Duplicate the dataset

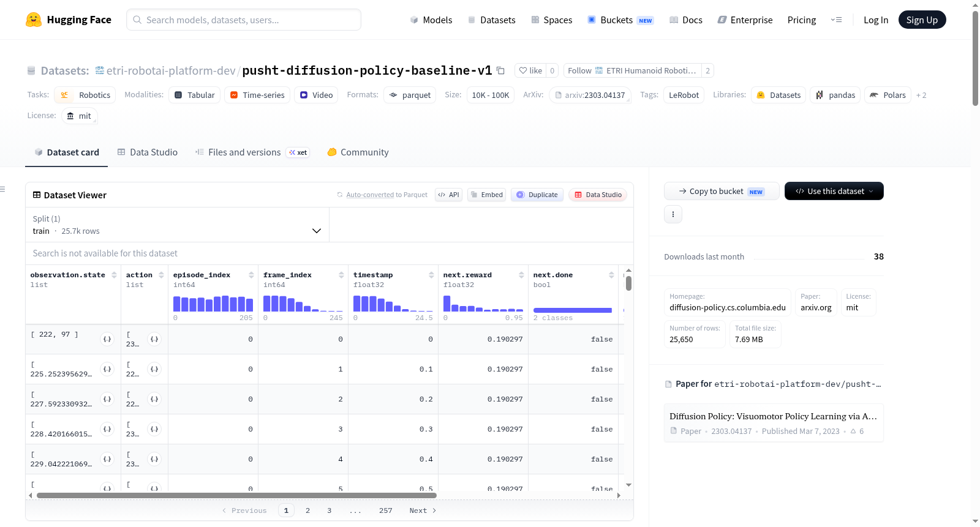[x=537, y=195]
